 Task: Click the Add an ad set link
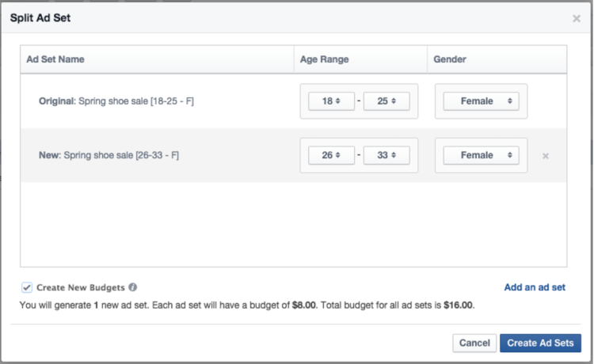point(535,288)
